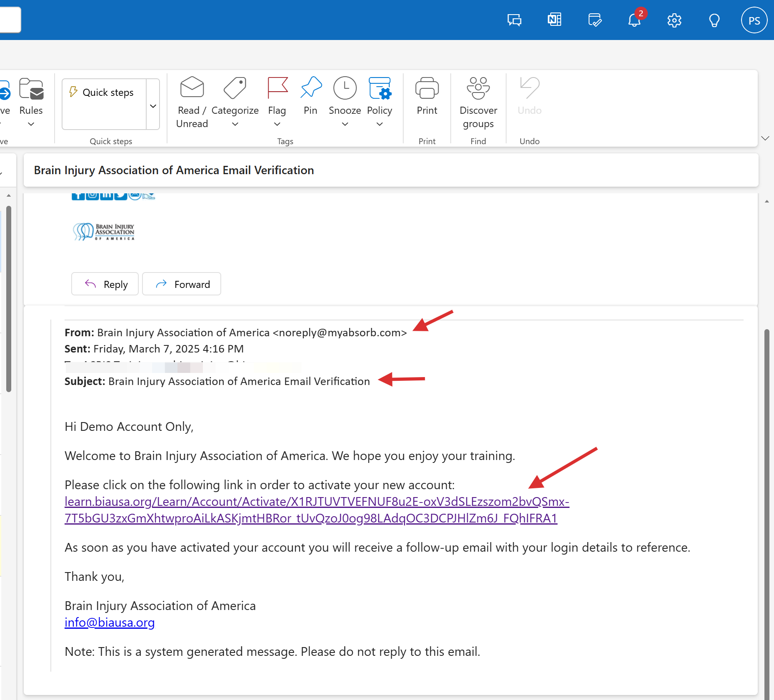Click the tips lightbulb icon
This screenshot has height=700, width=774.
click(714, 20)
